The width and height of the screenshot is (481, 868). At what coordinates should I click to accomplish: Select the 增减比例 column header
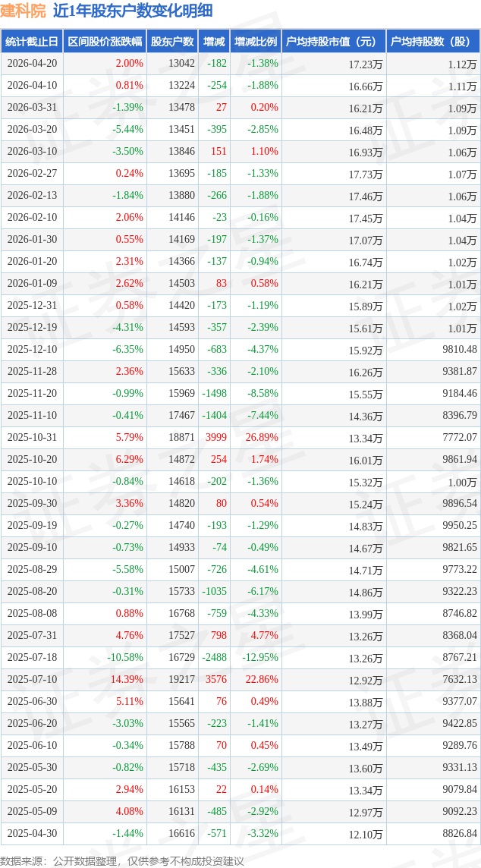coord(256,42)
